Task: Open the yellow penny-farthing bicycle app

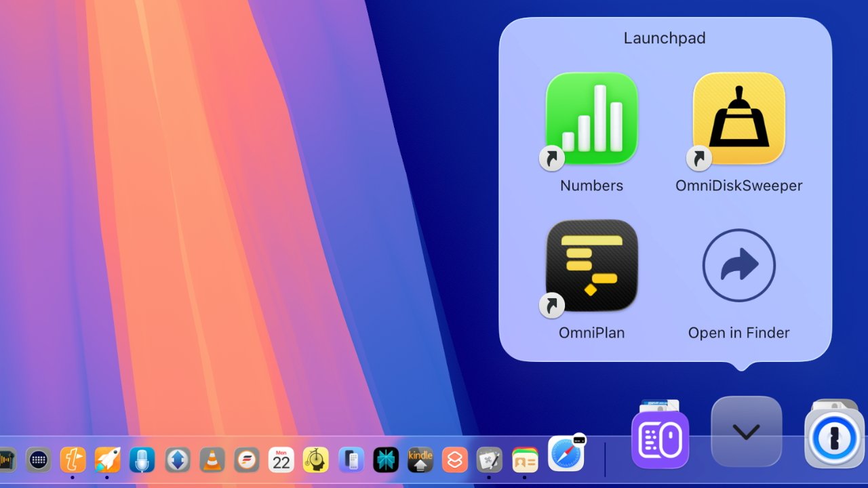Action: point(315,460)
